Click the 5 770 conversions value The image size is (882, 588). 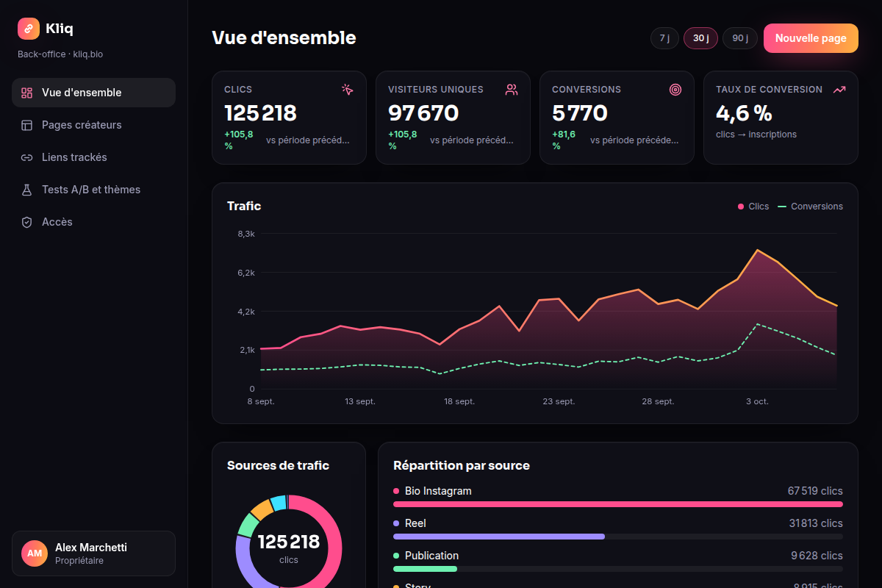point(580,113)
